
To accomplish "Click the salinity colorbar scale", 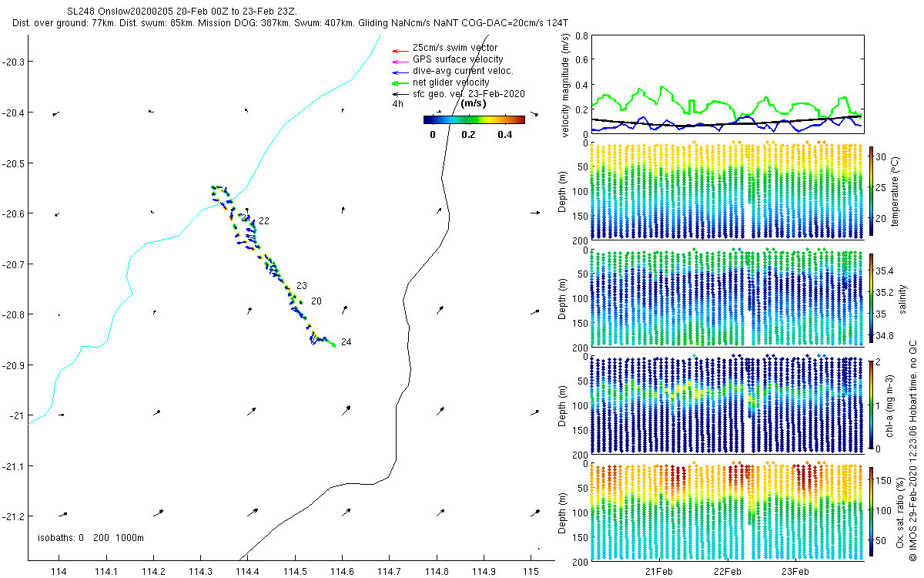I will click(871, 299).
